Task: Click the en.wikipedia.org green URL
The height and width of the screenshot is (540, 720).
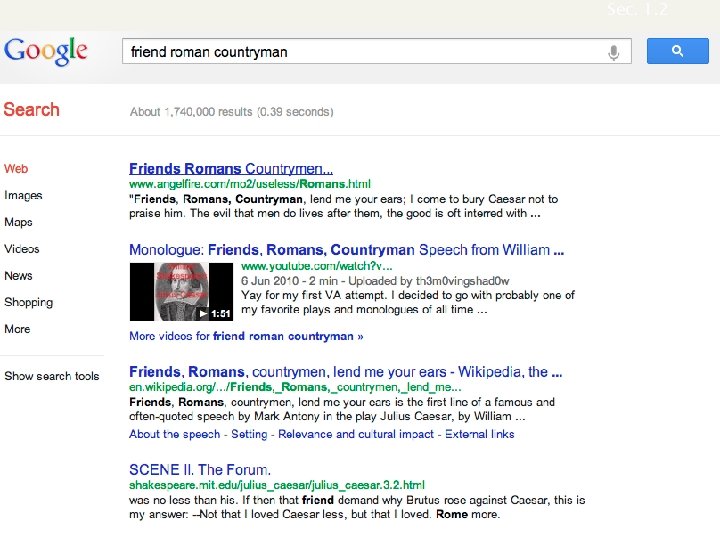Action: pyautogui.click(x=295, y=387)
